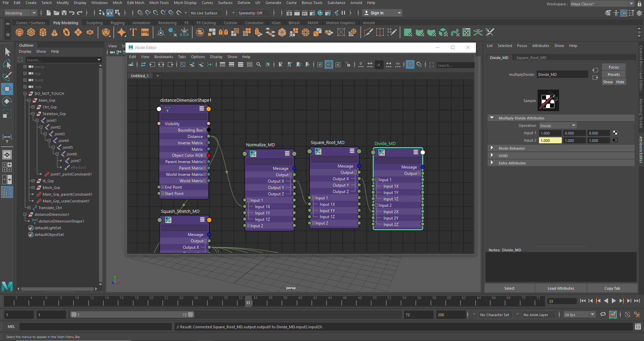Image resolution: width=644 pixels, height=341 pixels.
Task: Click the current frame 33 timeline marker
Action: (248, 301)
